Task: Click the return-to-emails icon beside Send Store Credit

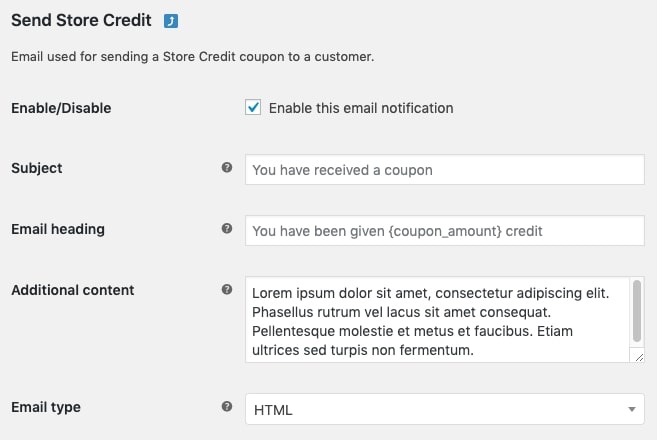Action: (171, 21)
